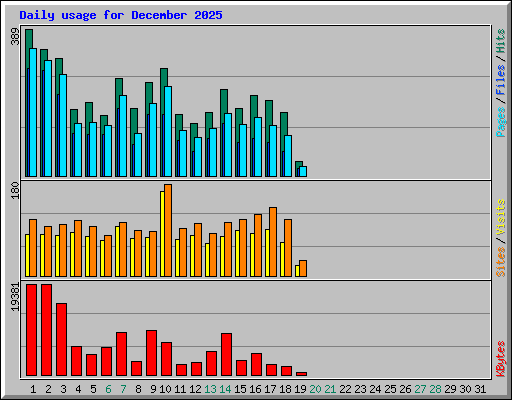The height and width of the screenshot is (400, 512).
Task: Click green day 6 on the x-axis
Action: coord(108,389)
